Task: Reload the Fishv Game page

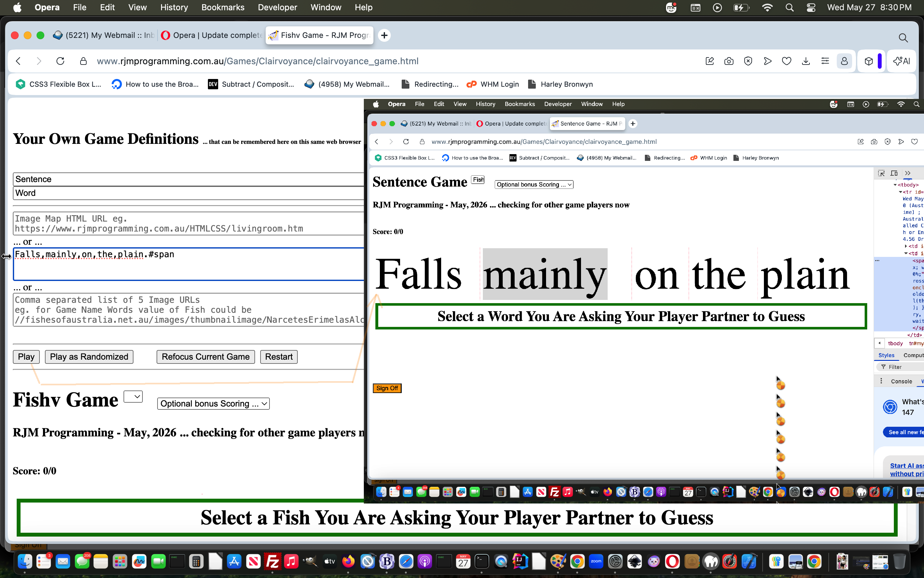Action: [60, 61]
